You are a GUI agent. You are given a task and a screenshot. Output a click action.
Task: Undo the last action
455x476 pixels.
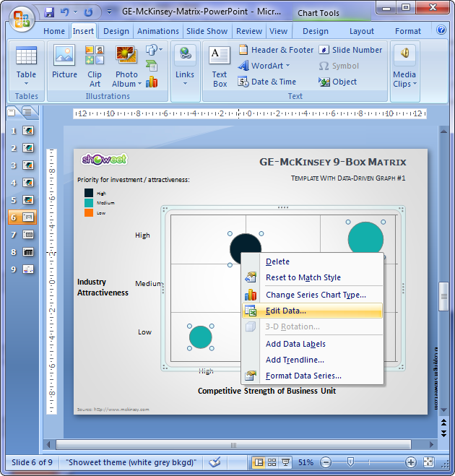(65, 12)
